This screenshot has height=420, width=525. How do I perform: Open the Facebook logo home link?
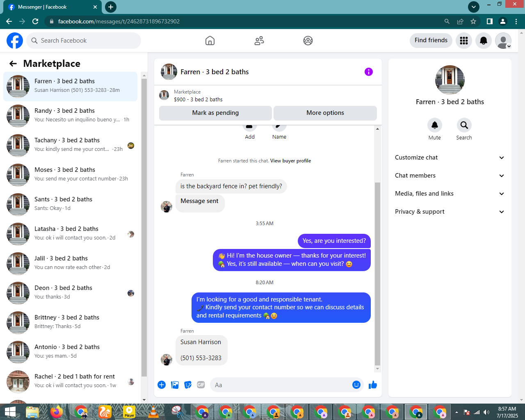click(x=15, y=41)
